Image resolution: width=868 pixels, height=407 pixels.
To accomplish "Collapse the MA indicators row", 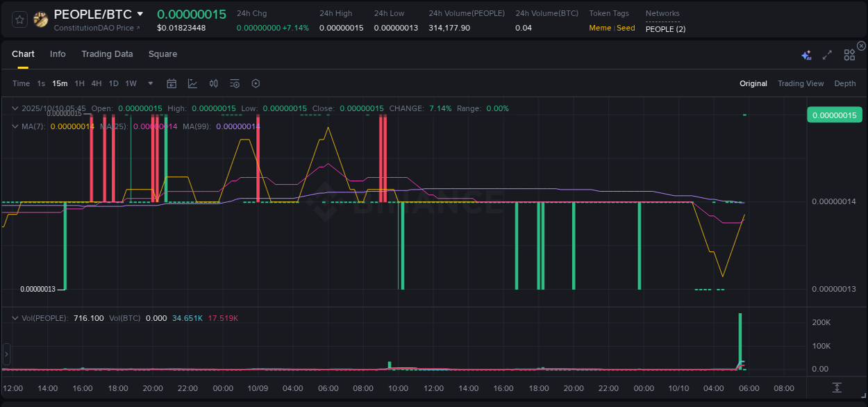I will pyautogui.click(x=15, y=126).
